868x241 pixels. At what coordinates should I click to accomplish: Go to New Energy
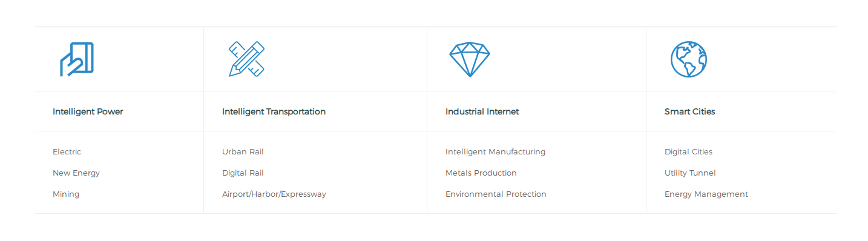[76, 173]
